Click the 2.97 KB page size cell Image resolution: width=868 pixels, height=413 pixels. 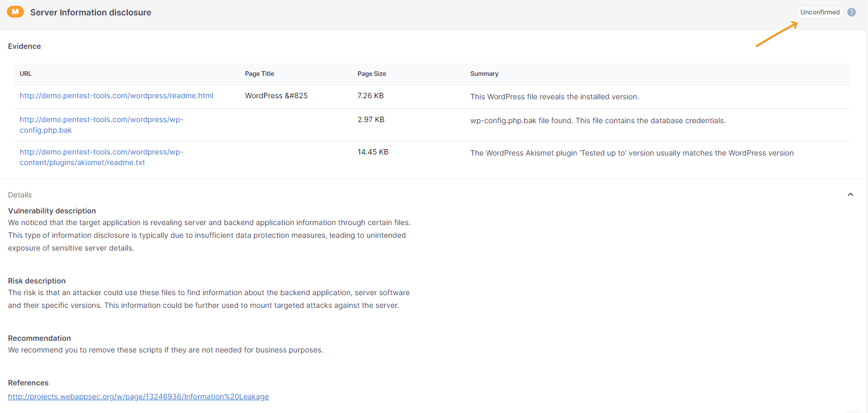tap(371, 119)
